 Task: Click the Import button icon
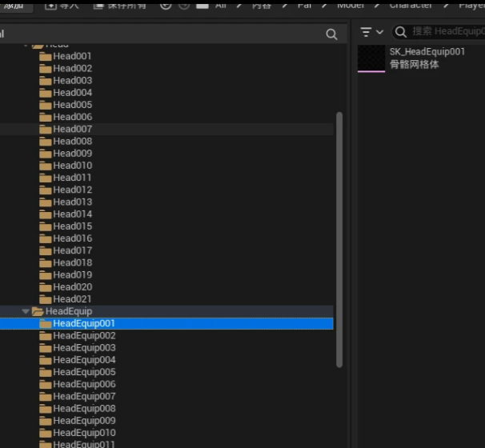click(50, 6)
